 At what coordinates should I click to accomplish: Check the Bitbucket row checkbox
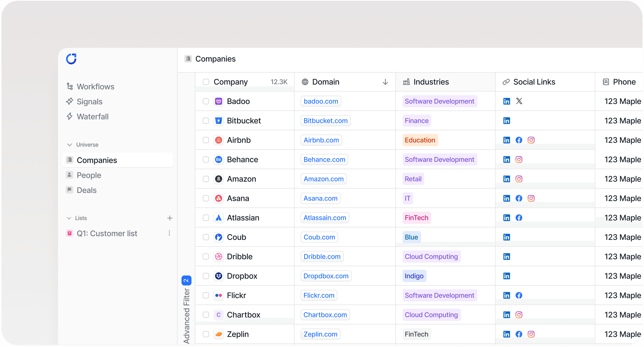[x=206, y=121]
